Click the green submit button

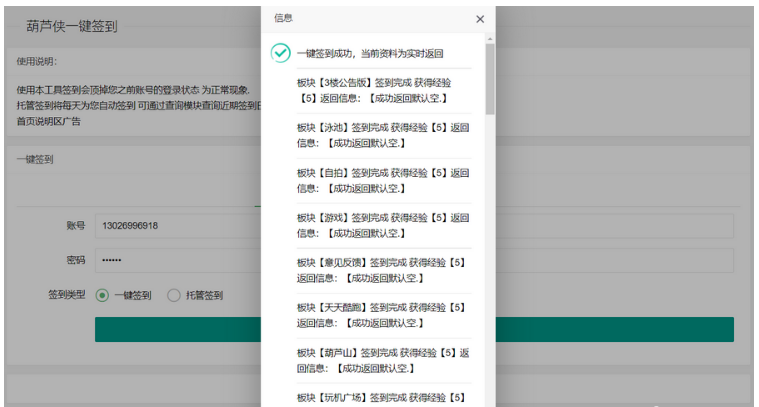pos(414,330)
